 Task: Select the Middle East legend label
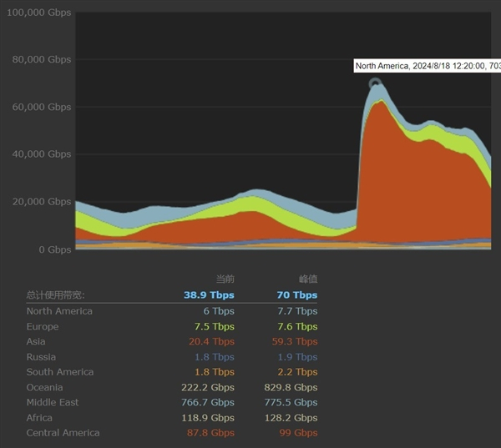click(x=53, y=402)
